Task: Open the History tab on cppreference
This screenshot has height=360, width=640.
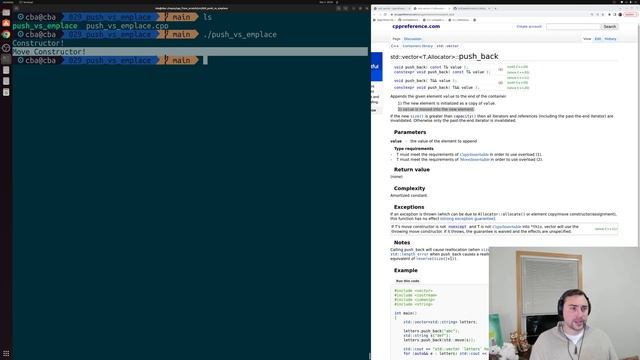Action: click(x=611, y=39)
